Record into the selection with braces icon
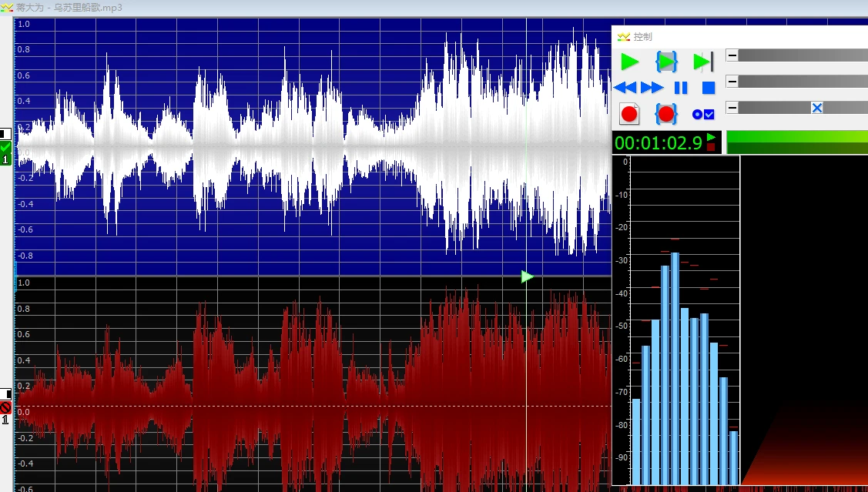Screen dimensions: 868x492 tap(666, 115)
